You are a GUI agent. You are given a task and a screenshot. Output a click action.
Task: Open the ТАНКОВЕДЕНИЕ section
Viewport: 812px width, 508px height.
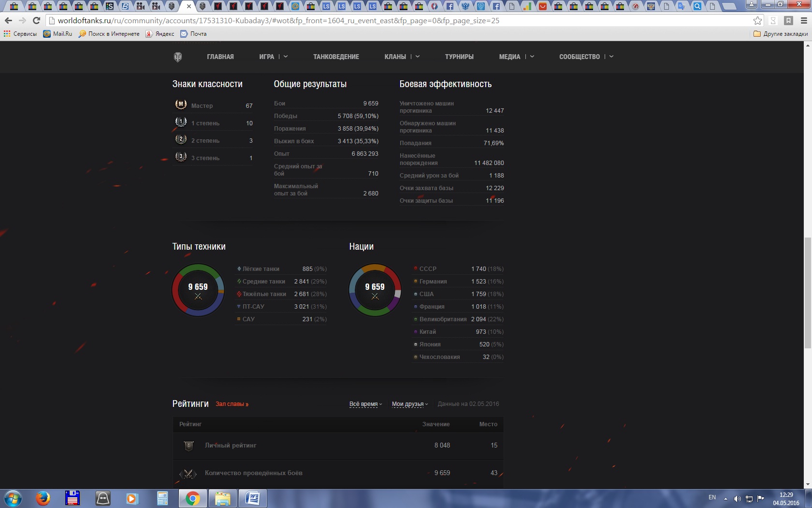tap(336, 57)
